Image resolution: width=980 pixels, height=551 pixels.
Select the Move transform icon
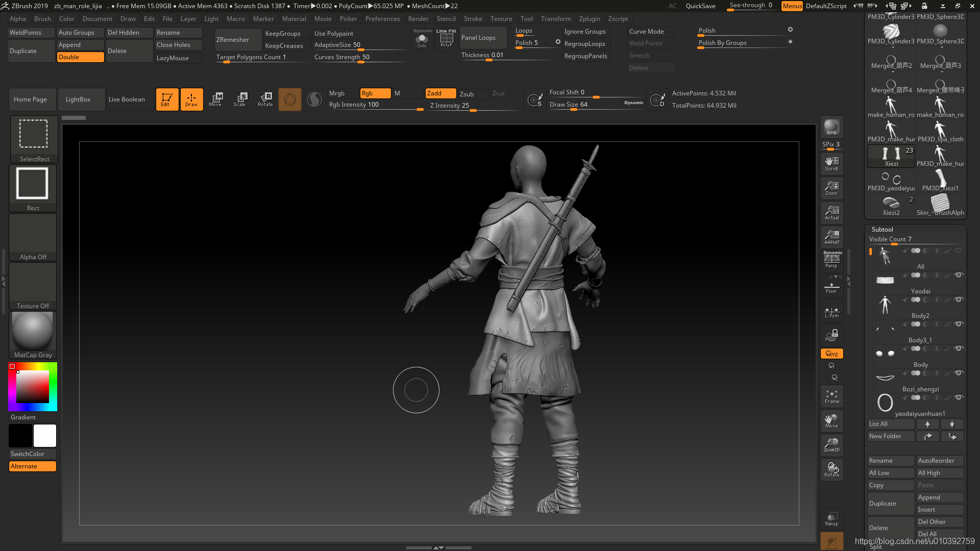point(215,99)
